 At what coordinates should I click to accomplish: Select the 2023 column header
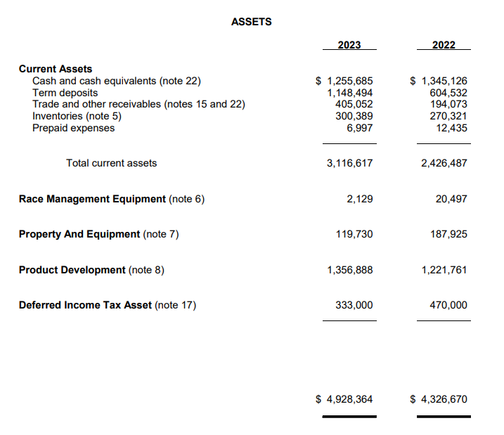(349, 45)
